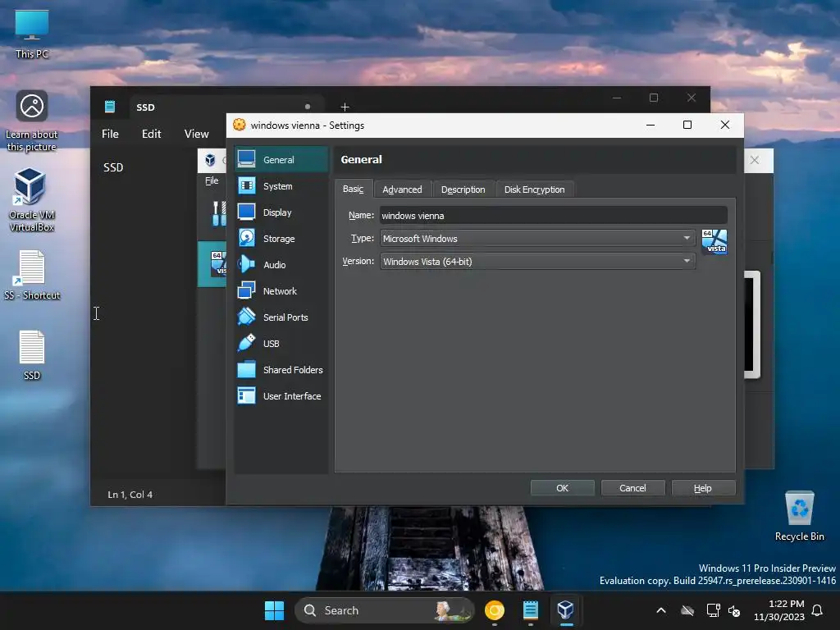
Task: Click the VirtualBox Manager tools icon
Action: 219,213
